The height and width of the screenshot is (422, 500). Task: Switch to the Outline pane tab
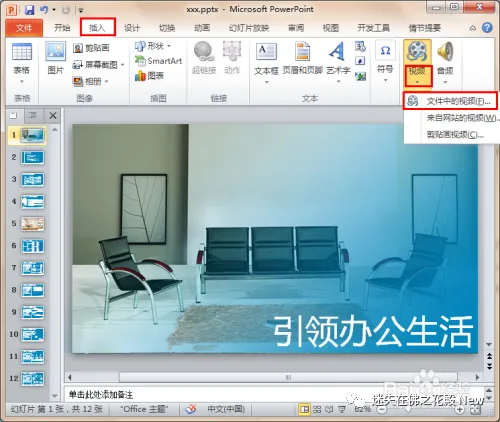point(33,116)
